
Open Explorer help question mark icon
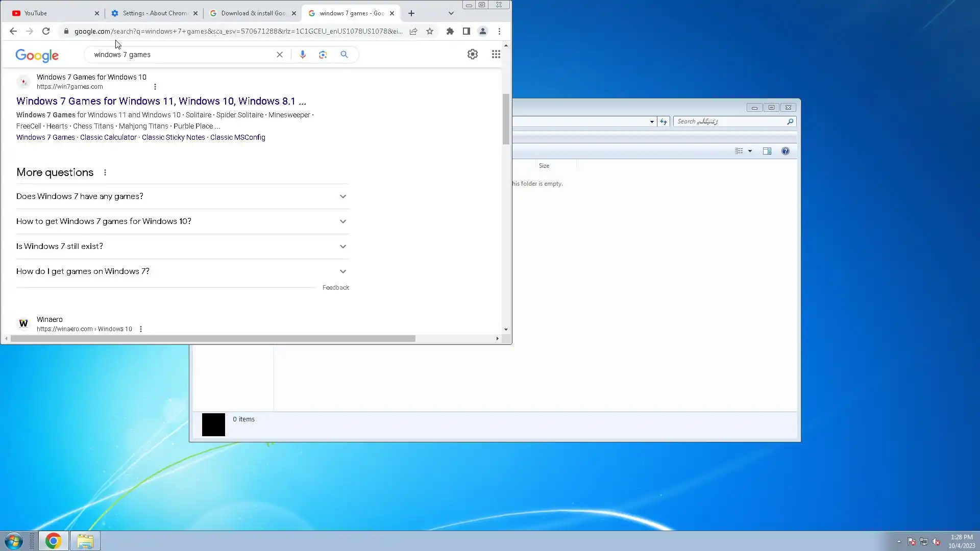click(785, 151)
